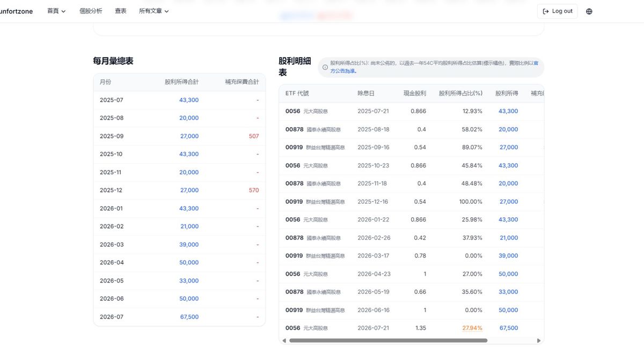644x362 pixels.
Task: Click the 0056 row dated 2026-07-21
Action: click(411, 328)
